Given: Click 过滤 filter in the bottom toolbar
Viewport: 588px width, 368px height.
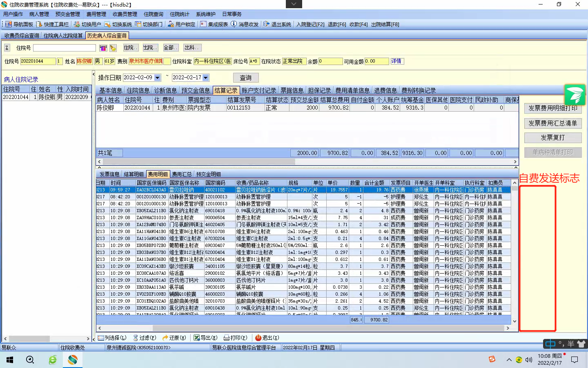Looking at the screenshot, I should point(145,338).
